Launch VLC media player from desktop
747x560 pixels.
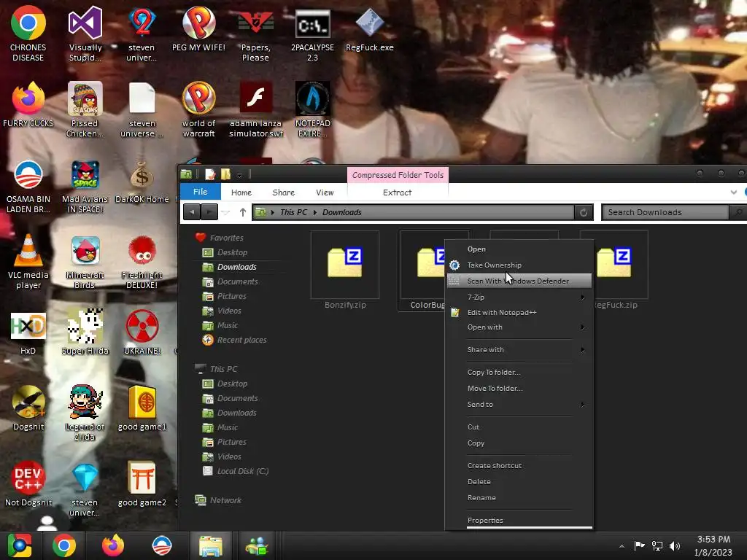28,262
